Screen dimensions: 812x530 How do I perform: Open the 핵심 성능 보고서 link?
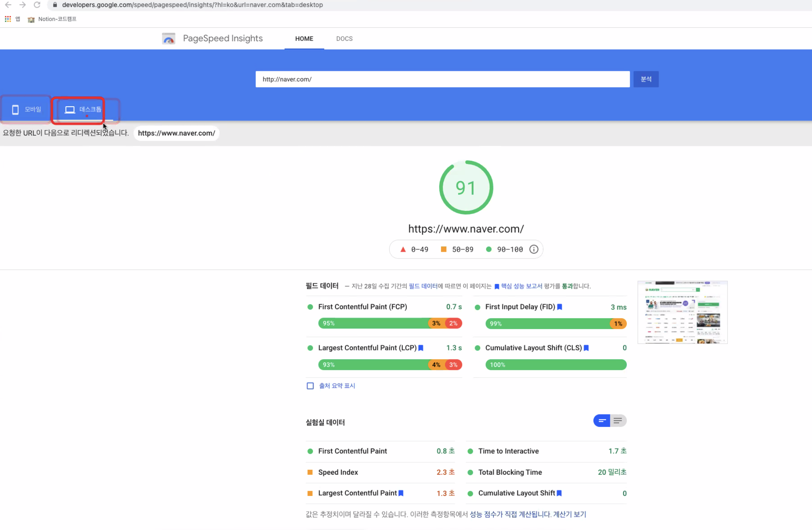pyautogui.click(x=521, y=286)
